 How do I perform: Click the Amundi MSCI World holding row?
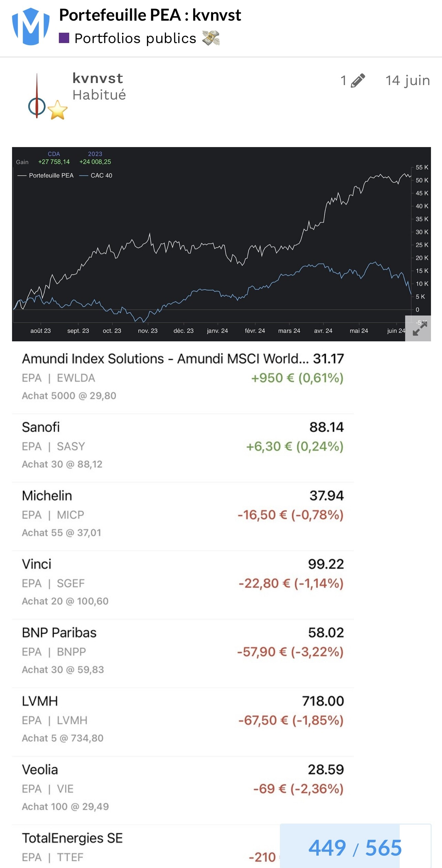coord(182,377)
